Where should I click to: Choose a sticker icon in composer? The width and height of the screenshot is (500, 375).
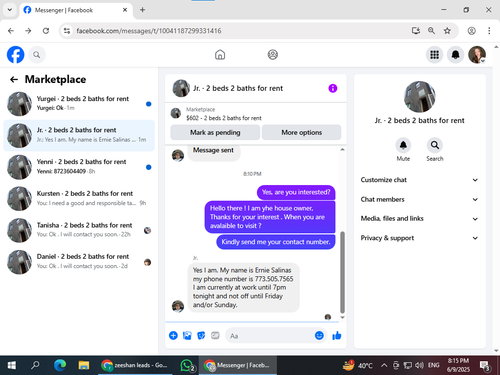coord(201,335)
